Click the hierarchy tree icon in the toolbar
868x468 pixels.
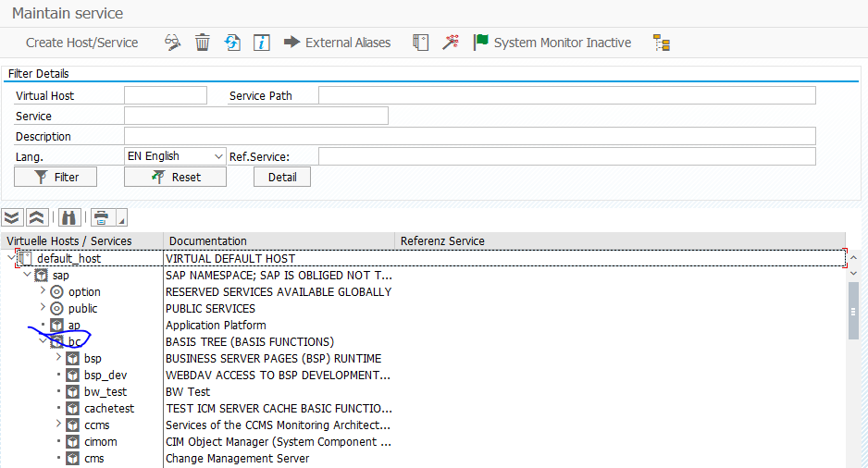662,43
